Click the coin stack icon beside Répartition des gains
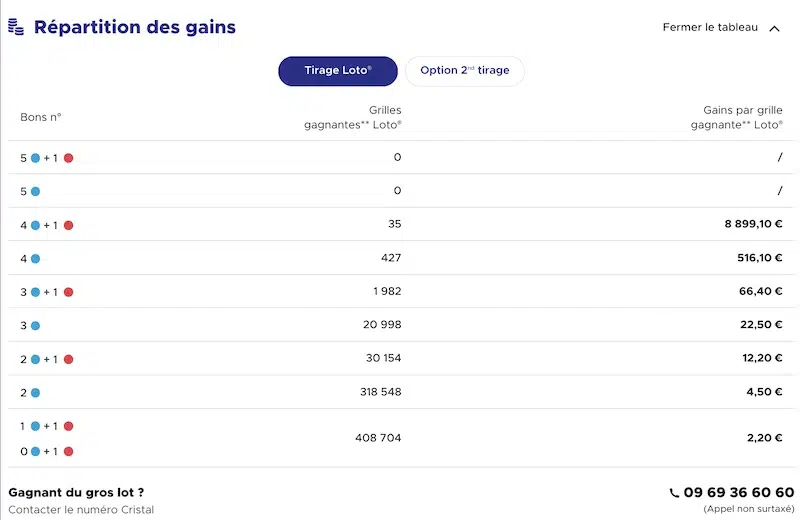Image resolution: width=800 pixels, height=520 pixels. pos(16,27)
